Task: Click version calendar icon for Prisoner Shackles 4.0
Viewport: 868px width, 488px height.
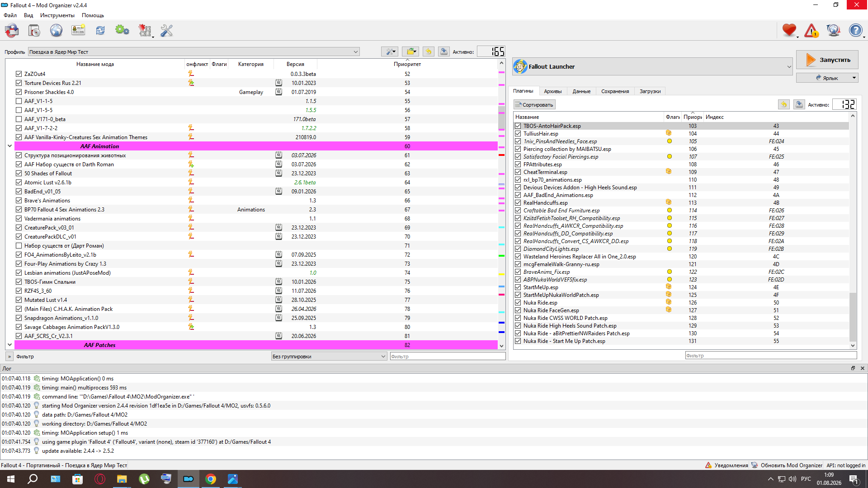Action: [x=278, y=92]
